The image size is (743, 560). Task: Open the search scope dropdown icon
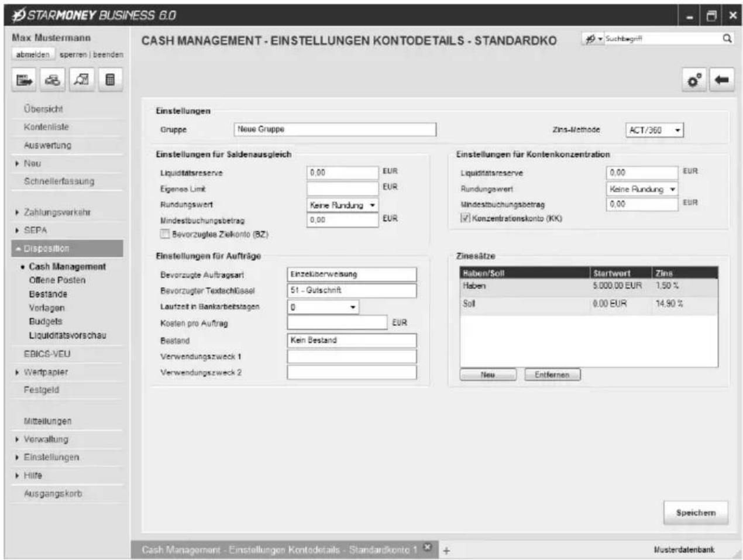[594, 39]
